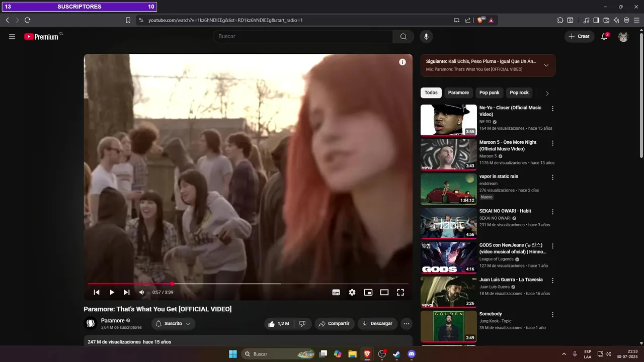This screenshot has width=644, height=362.
Task: Open Ne-Yo Closer video thumbnail
Action: point(449,120)
